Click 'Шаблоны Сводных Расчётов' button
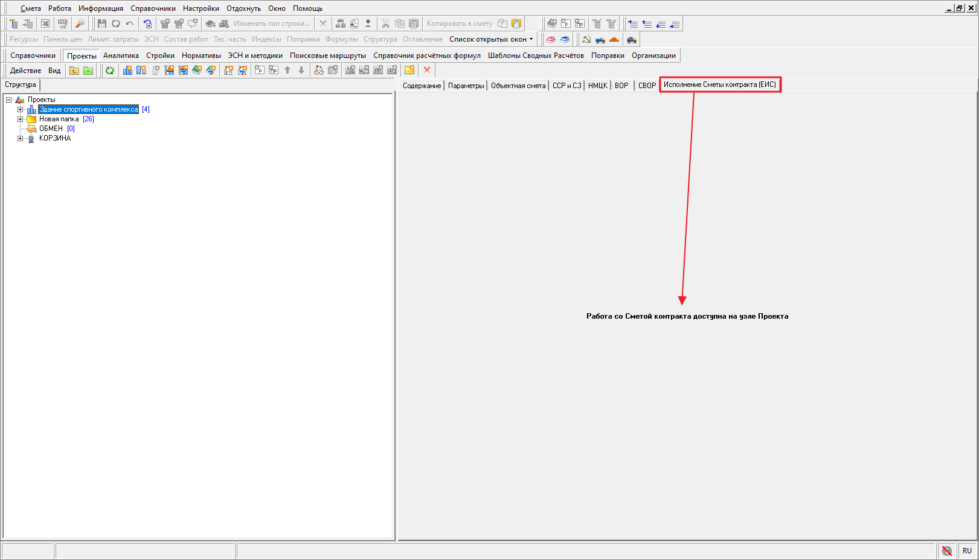The image size is (979, 560). [536, 56]
